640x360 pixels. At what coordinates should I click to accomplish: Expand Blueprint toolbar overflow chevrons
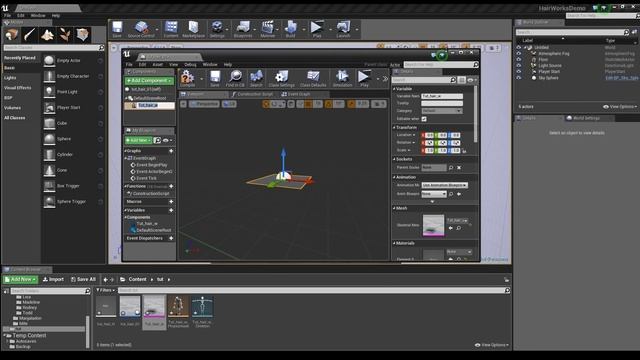click(385, 78)
